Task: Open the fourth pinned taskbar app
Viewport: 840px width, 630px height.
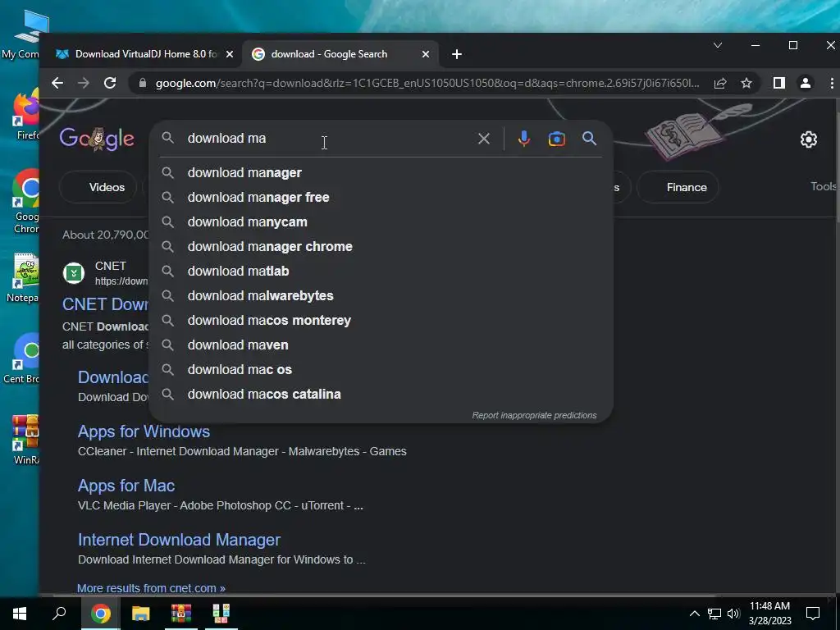Action: [x=221, y=614]
